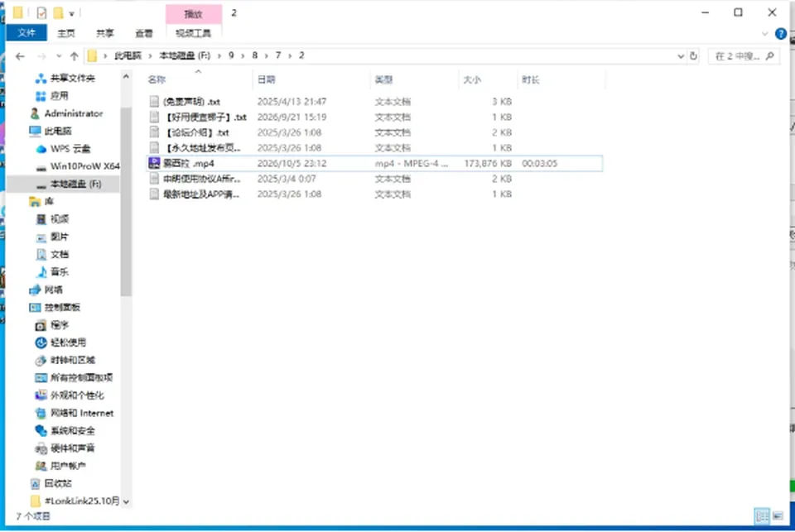Open the 文件 menu tab

tap(26, 33)
